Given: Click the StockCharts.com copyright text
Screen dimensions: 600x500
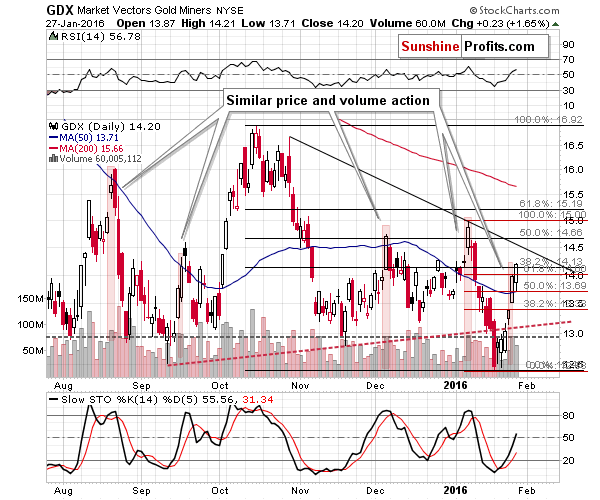Looking at the screenshot, I should tap(514, 10).
